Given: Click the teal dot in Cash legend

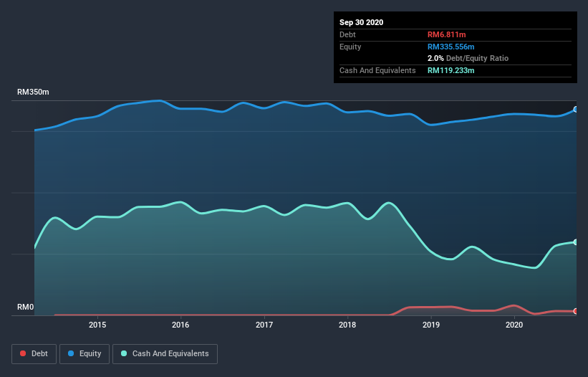Looking at the screenshot, I should 124,353.
